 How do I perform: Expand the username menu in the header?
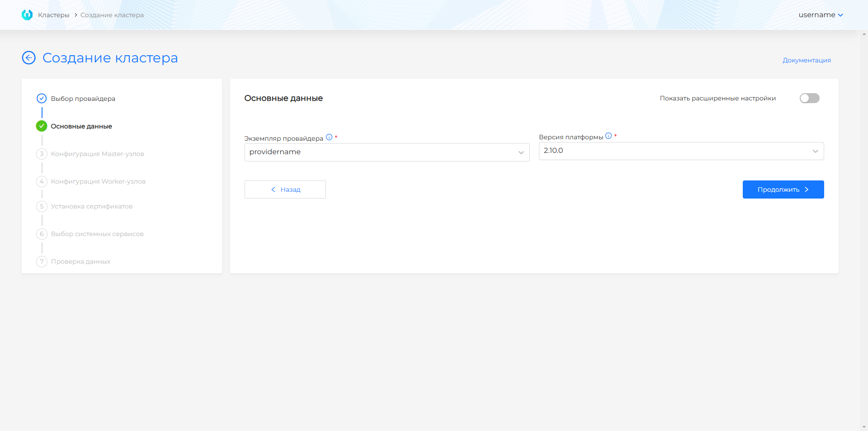pos(821,14)
